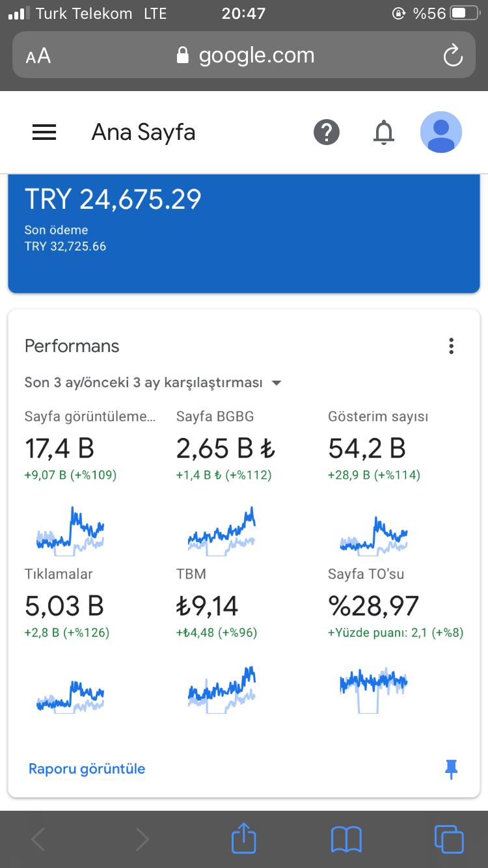Open notifications bell icon
488x868 pixels.
384,133
